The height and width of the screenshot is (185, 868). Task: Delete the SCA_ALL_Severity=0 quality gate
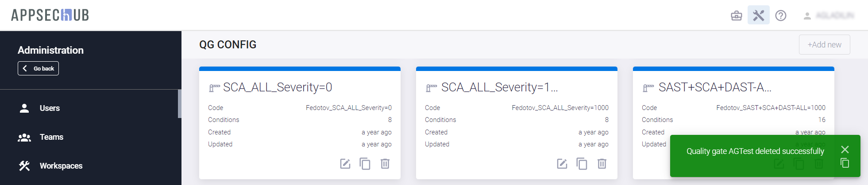coord(385,164)
